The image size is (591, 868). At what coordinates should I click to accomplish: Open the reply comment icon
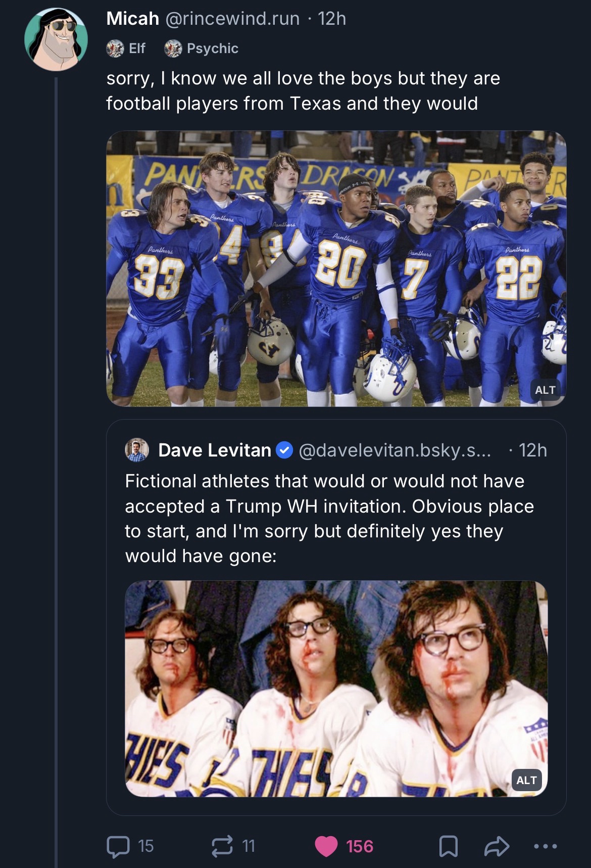tap(118, 846)
